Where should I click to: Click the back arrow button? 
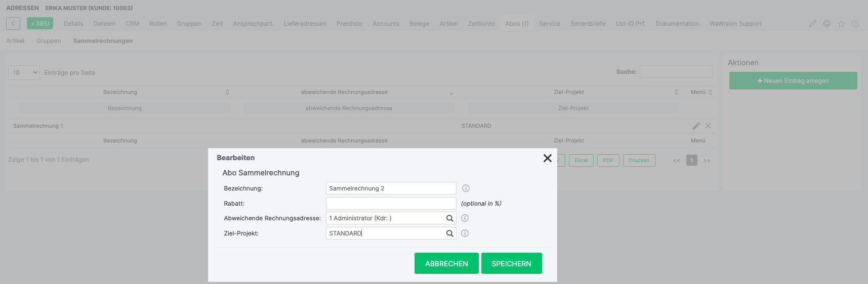pyautogui.click(x=13, y=24)
